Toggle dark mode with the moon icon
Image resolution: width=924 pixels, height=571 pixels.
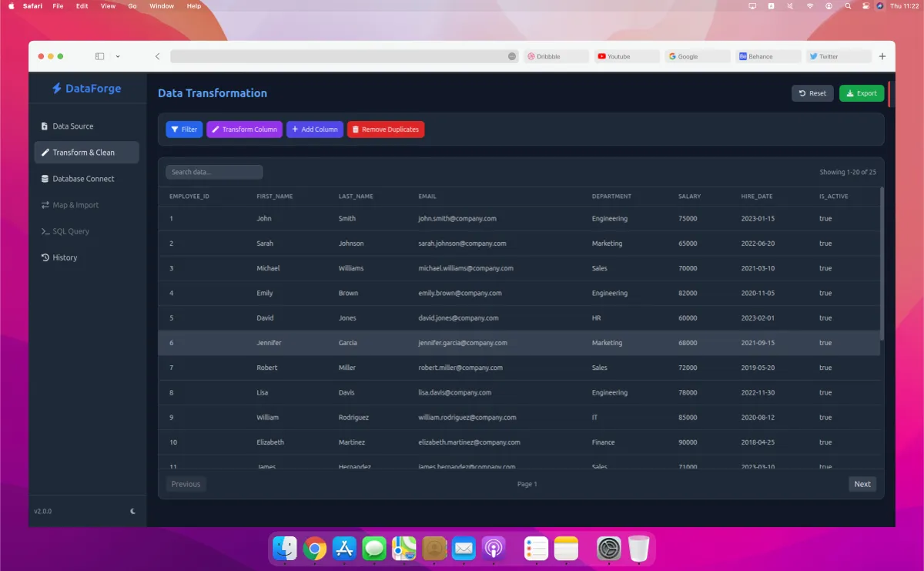pyautogui.click(x=132, y=511)
